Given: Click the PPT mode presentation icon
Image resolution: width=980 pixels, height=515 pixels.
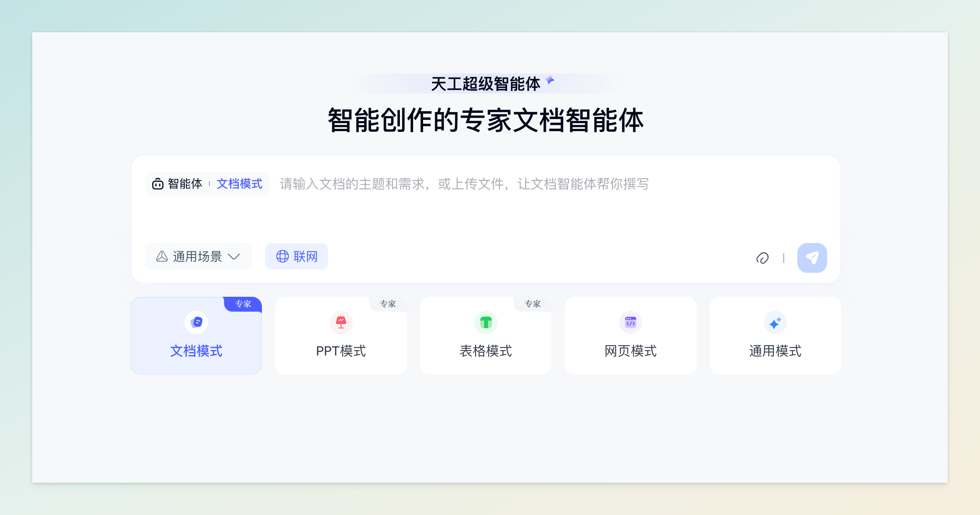Looking at the screenshot, I should (x=341, y=322).
